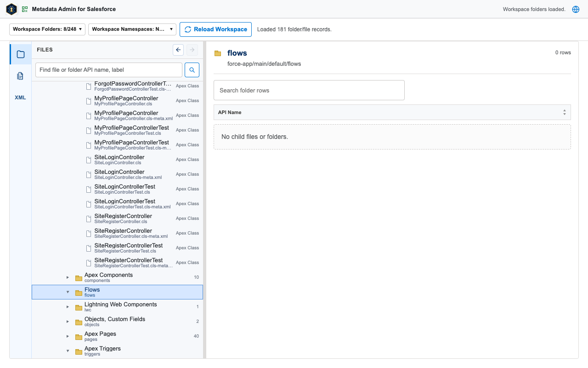
Task: Open Workspace Namespaces dropdown
Action: pos(132,29)
